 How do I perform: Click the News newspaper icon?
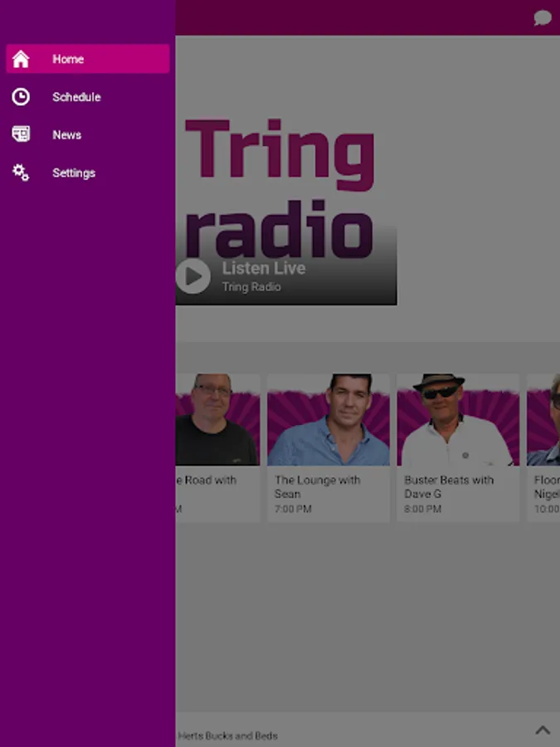click(21, 134)
